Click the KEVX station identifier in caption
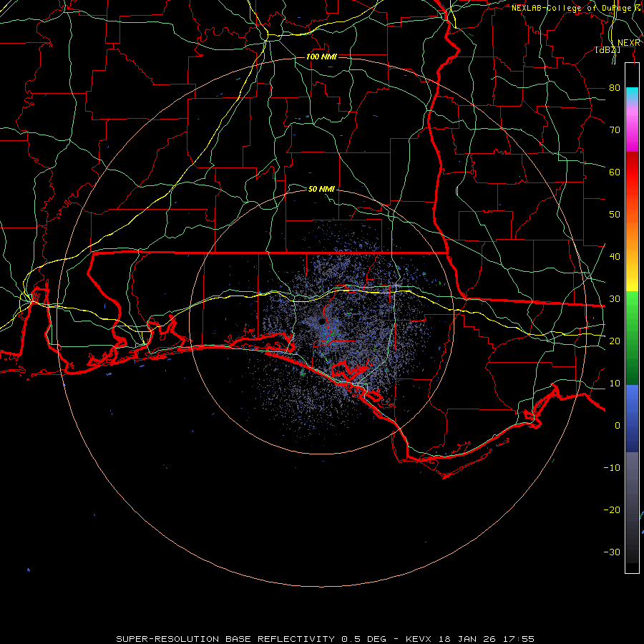This screenshot has width=644, height=644. click(x=418, y=639)
